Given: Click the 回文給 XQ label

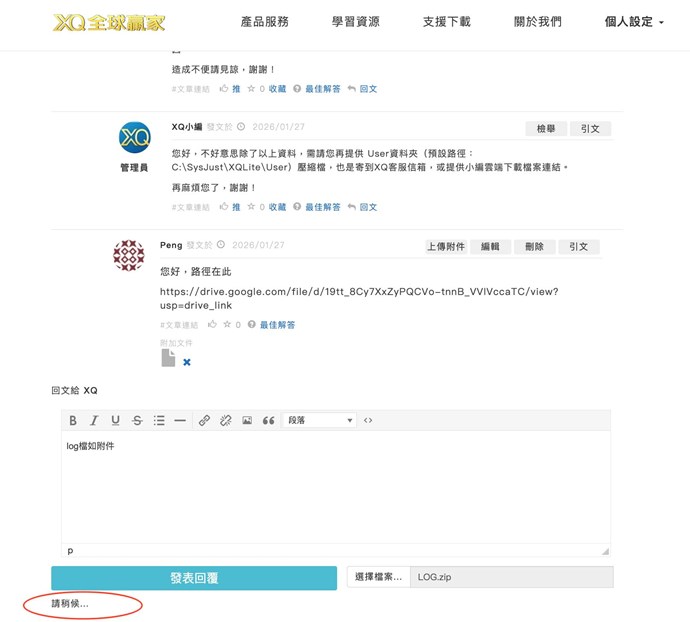Looking at the screenshot, I should click(x=74, y=390).
